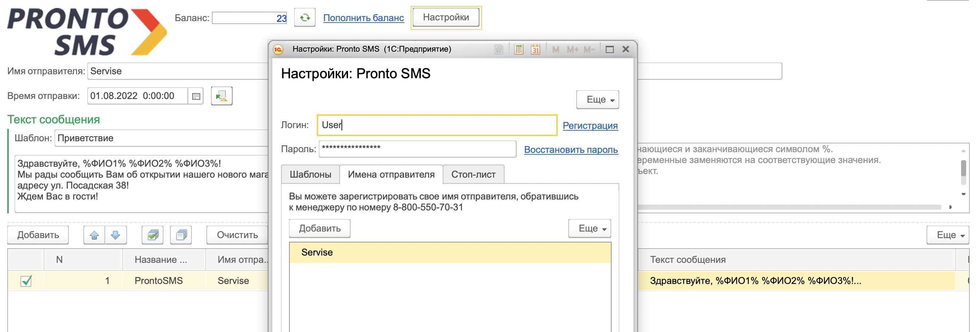
Task: Click the Шаблон field with Приветствие
Action: (162, 138)
